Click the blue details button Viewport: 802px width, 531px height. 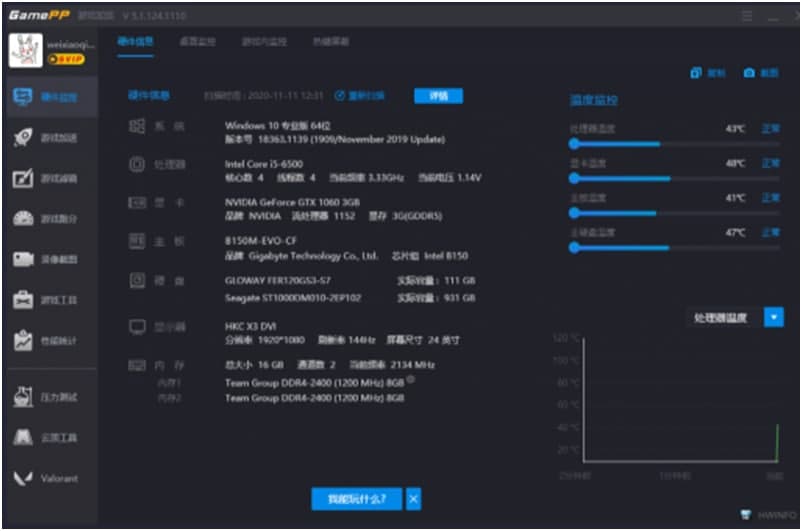(x=438, y=96)
